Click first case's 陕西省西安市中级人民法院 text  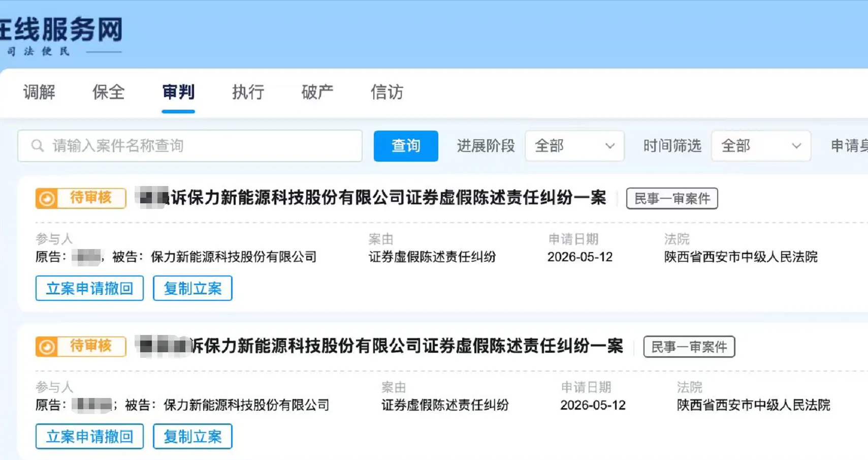pos(741,257)
